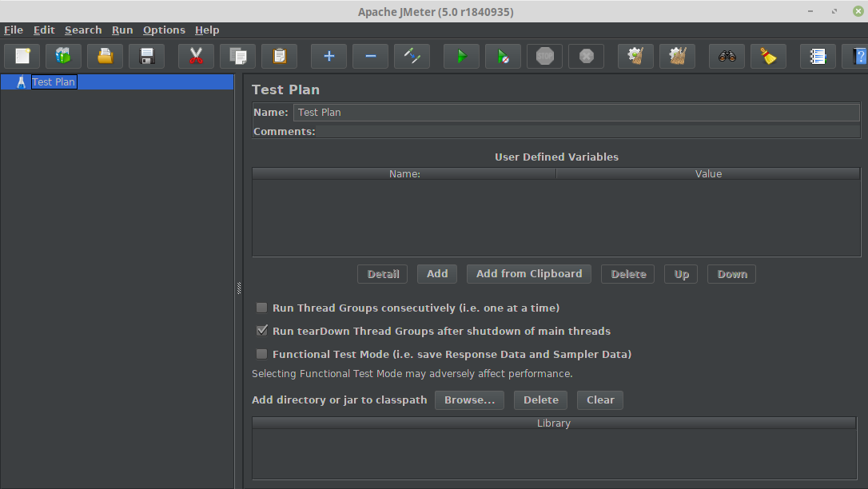Click the panel split divider handle
Screen dimensions: 868x489
coord(239,288)
